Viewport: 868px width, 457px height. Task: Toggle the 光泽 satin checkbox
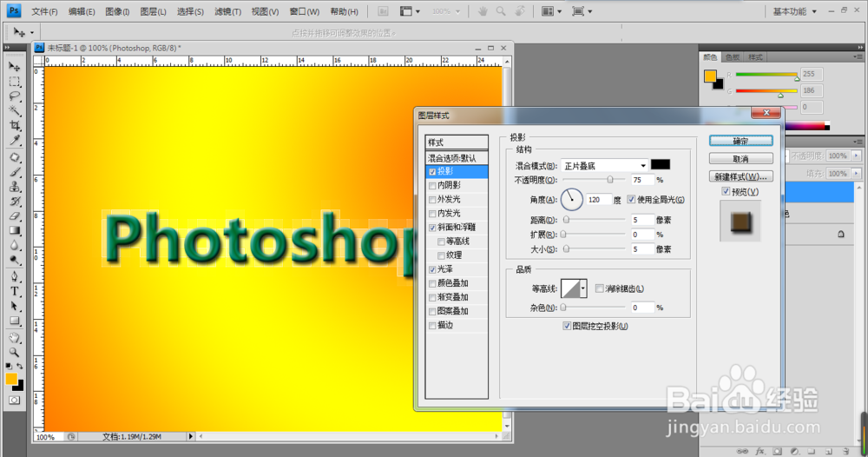point(432,269)
